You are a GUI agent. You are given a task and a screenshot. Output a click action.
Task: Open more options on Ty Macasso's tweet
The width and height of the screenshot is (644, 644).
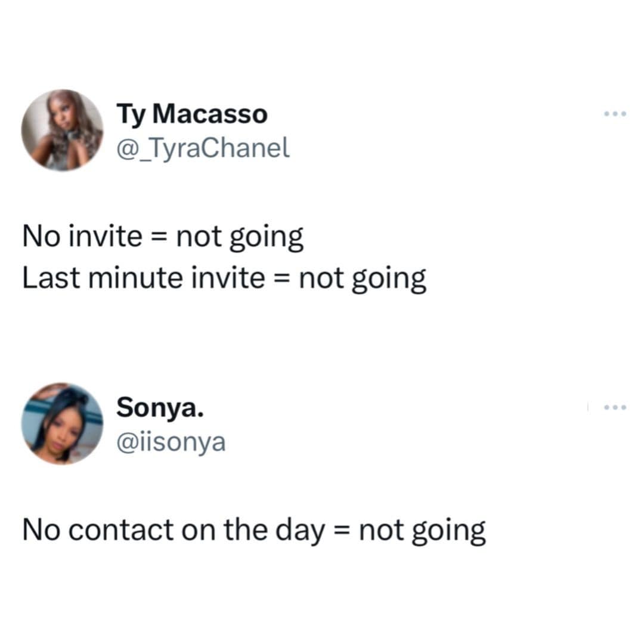(x=615, y=114)
